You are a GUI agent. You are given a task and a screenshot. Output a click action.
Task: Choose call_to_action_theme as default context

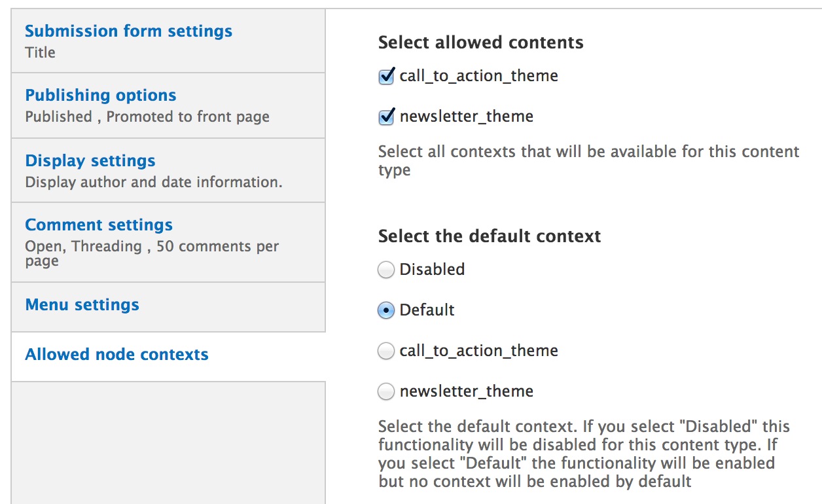[x=386, y=351]
